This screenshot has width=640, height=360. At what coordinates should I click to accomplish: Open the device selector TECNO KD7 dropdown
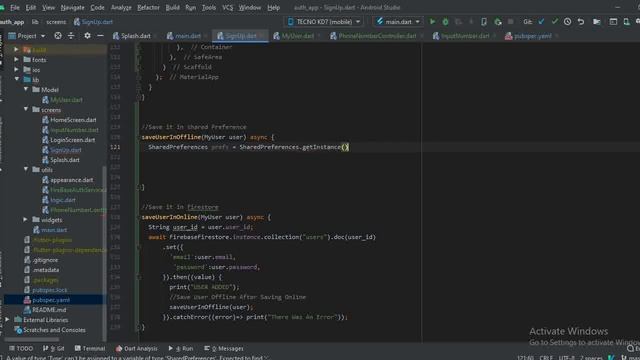324,22
